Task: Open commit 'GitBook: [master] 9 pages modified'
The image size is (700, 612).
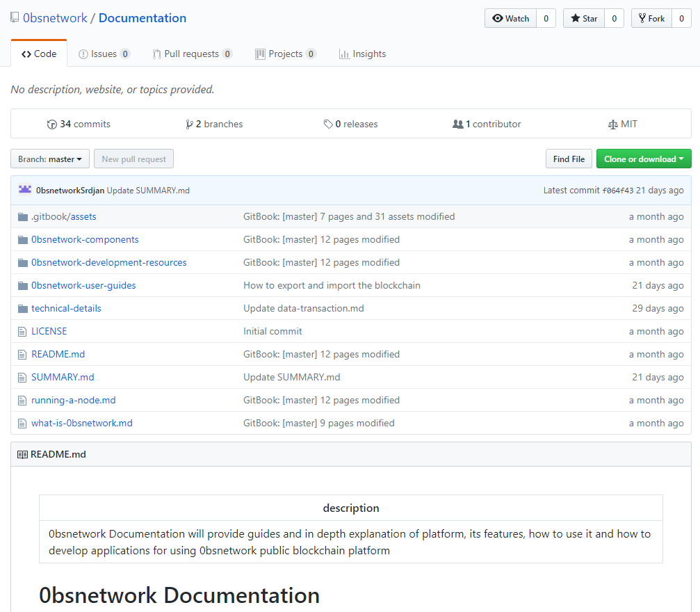Action: pos(319,424)
